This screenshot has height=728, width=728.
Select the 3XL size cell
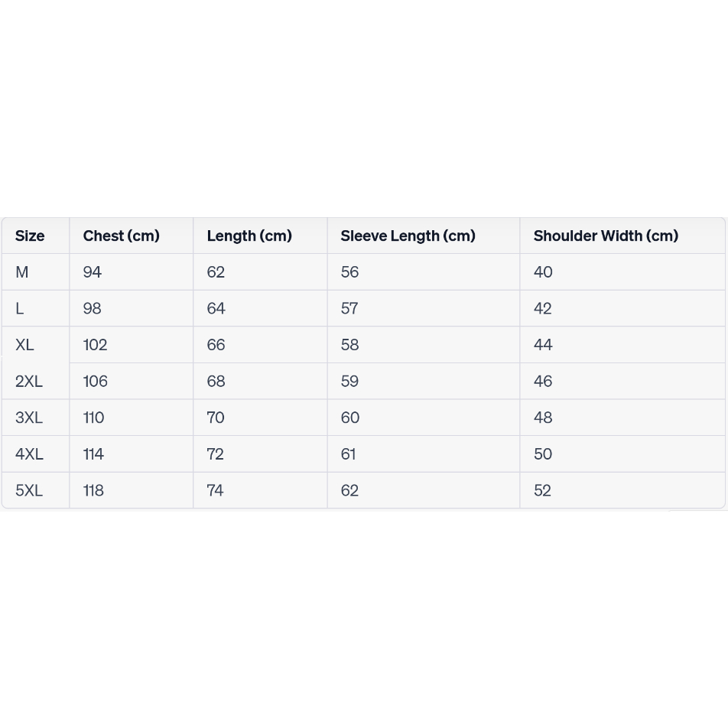(x=29, y=418)
